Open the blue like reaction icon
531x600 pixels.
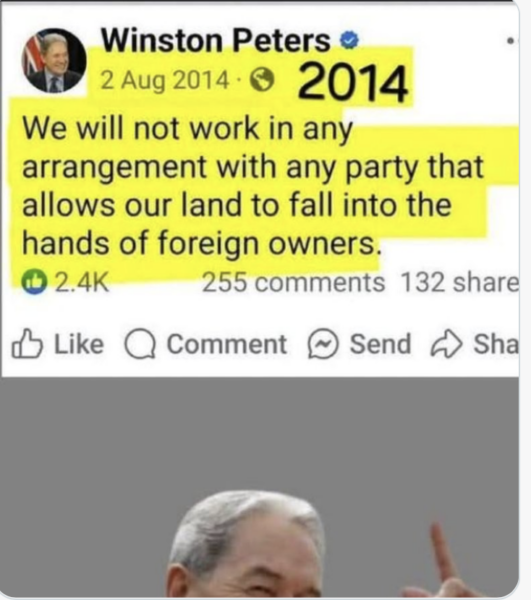click(x=34, y=282)
